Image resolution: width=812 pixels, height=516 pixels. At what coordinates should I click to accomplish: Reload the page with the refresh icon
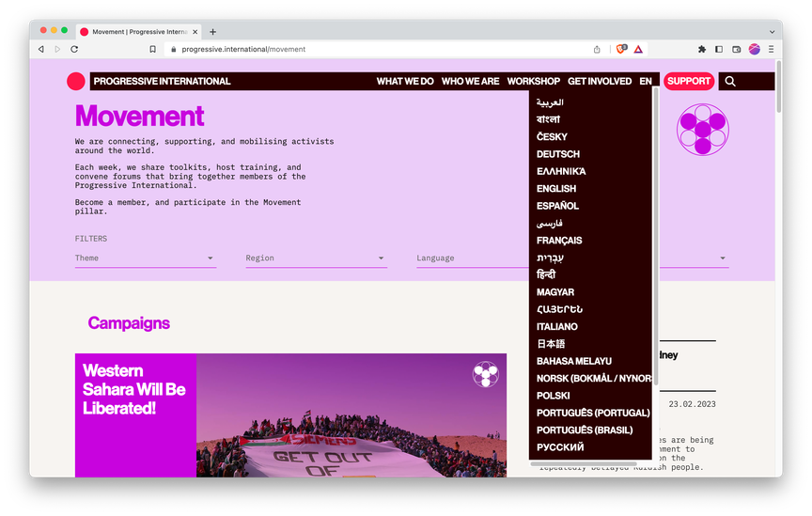tap(74, 49)
